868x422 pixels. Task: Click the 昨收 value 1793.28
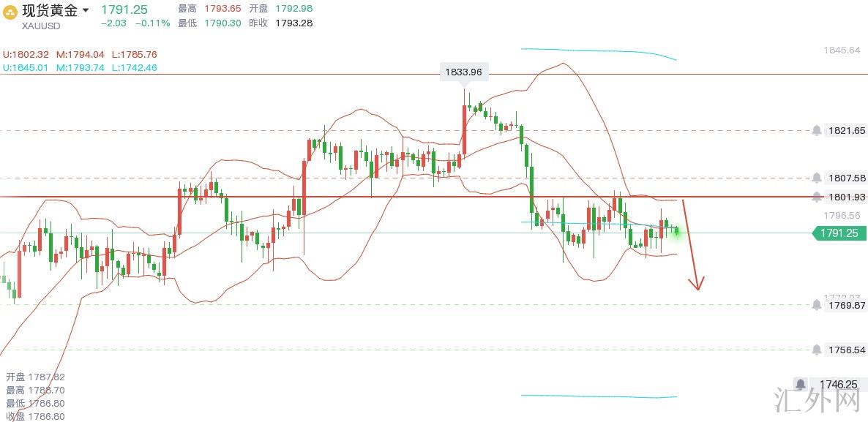point(294,23)
